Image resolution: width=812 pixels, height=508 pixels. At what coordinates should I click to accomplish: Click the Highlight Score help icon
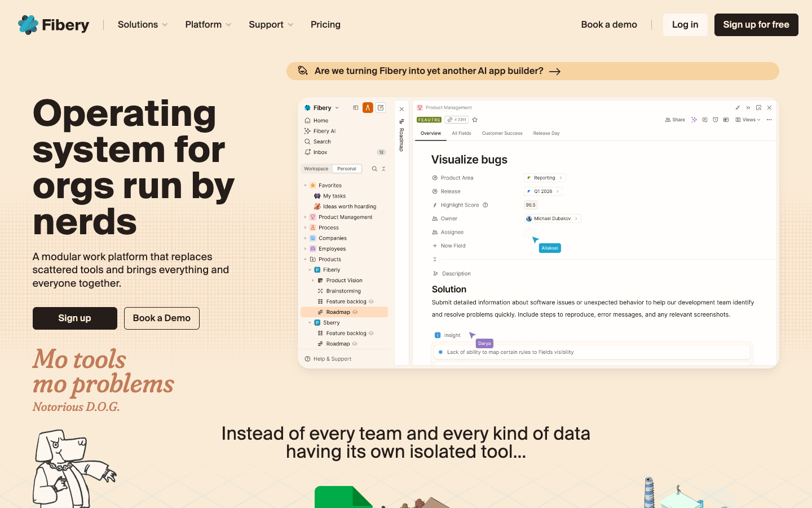tap(486, 205)
